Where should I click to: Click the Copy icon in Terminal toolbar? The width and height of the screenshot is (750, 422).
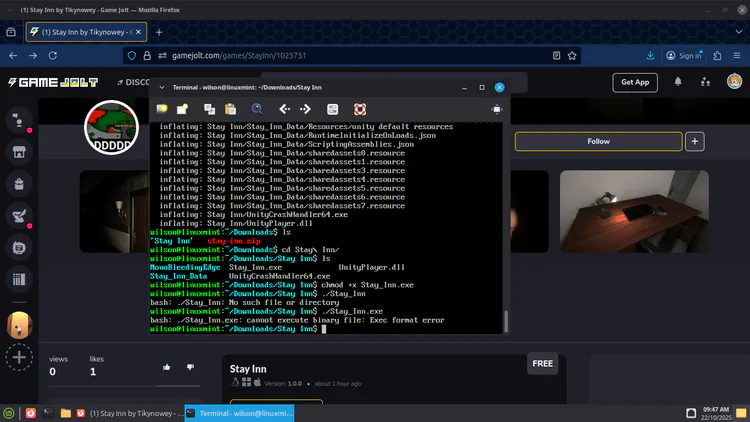pos(210,109)
